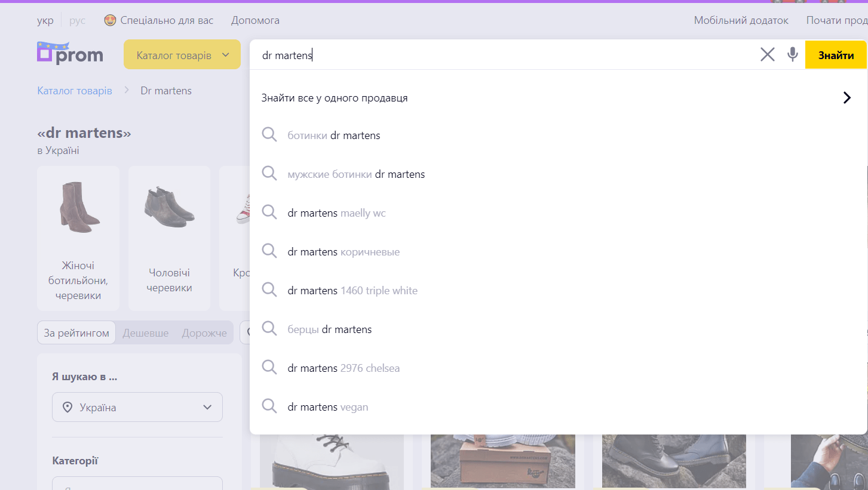Switch language to укр
The width and height of the screenshot is (868, 490).
pos(45,20)
